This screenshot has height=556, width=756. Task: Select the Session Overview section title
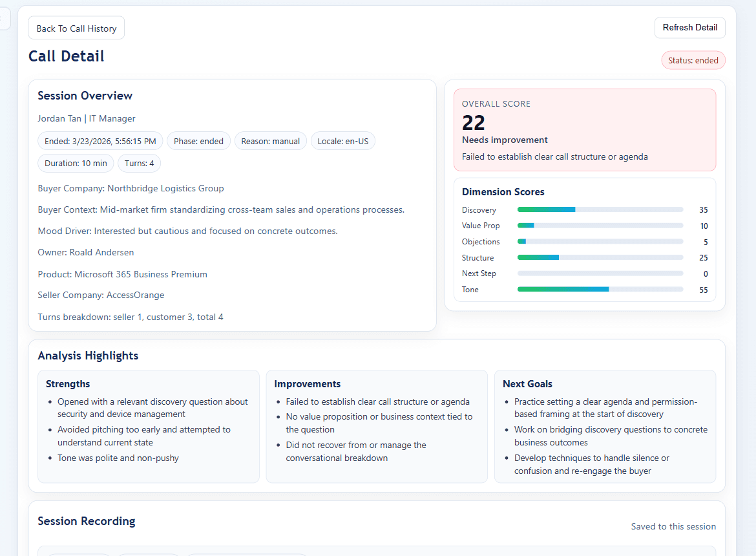click(85, 96)
